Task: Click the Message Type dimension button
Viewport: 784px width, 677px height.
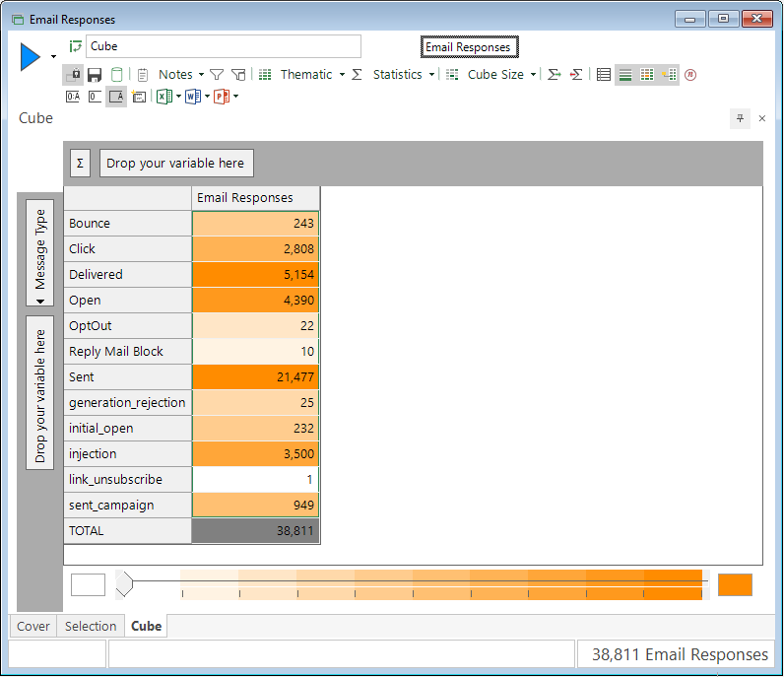Action: pos(40,253)
